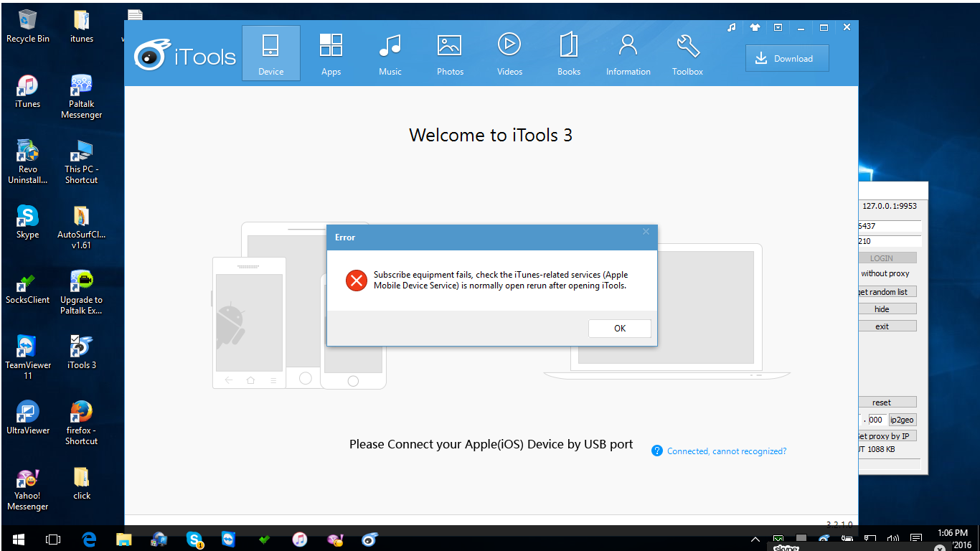
Task: Open the 'click' folder on the desktop
Action: (82, 483)
